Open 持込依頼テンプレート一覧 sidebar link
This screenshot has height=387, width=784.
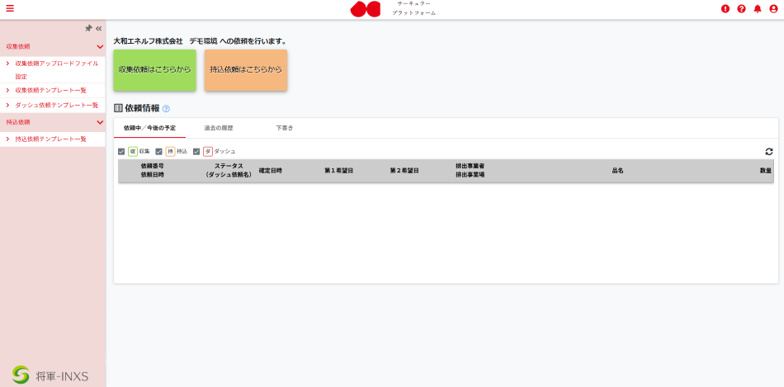coord(51,139)
